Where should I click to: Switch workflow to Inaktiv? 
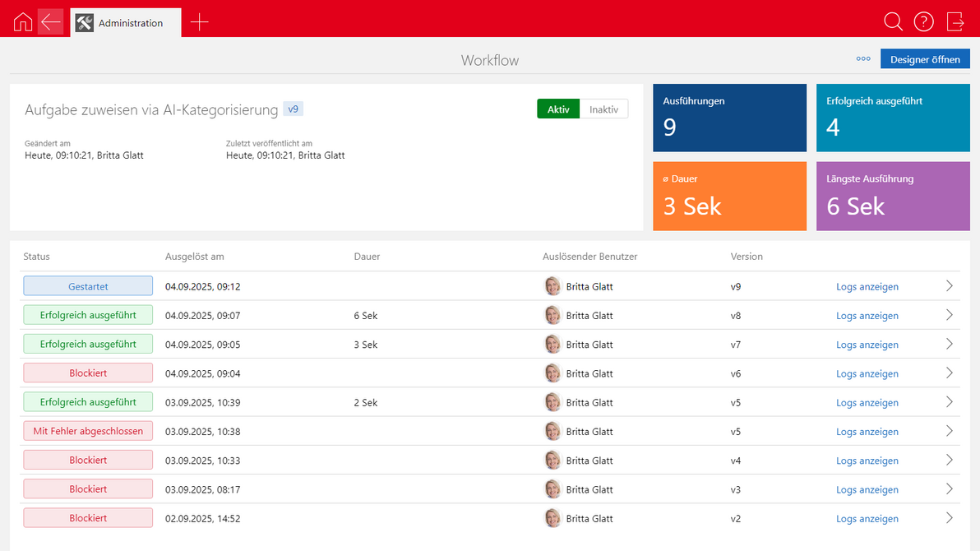(x=603, y=109)
